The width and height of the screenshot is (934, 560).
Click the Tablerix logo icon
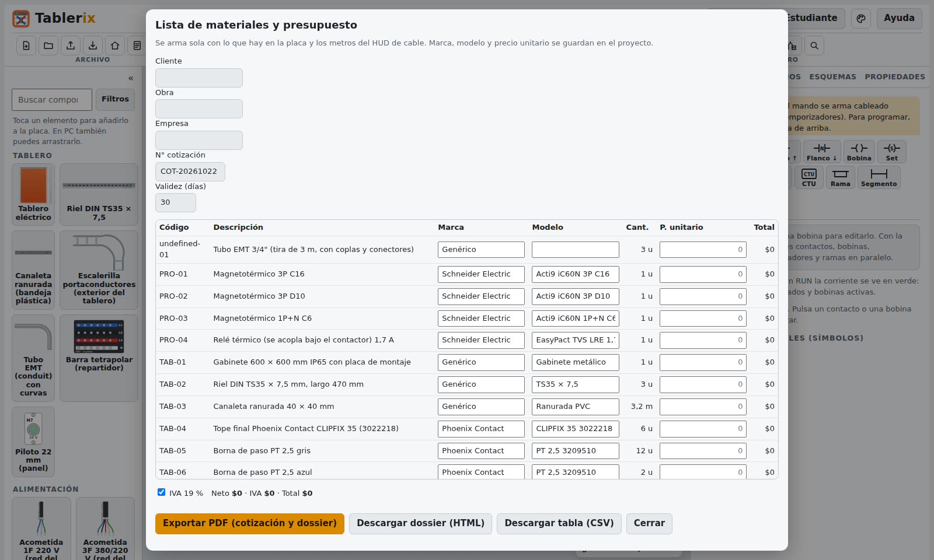point(21,19)
